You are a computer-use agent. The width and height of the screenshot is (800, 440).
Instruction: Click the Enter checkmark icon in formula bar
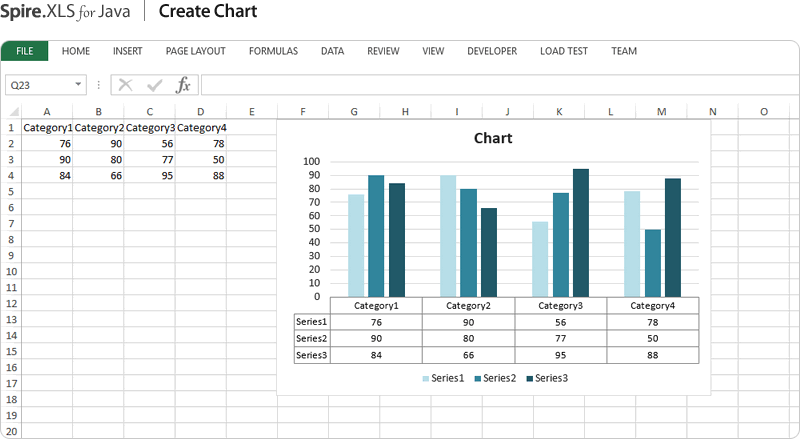tap(154, 85)
